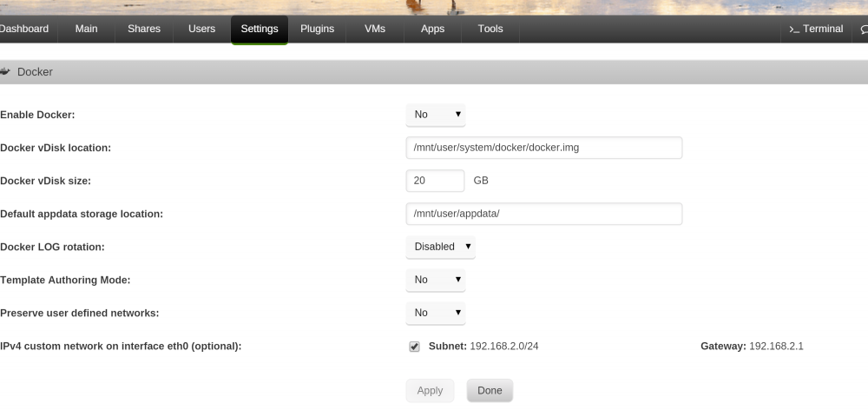
Task: Click the Docker vDisk size field
Action: [435, 181]
